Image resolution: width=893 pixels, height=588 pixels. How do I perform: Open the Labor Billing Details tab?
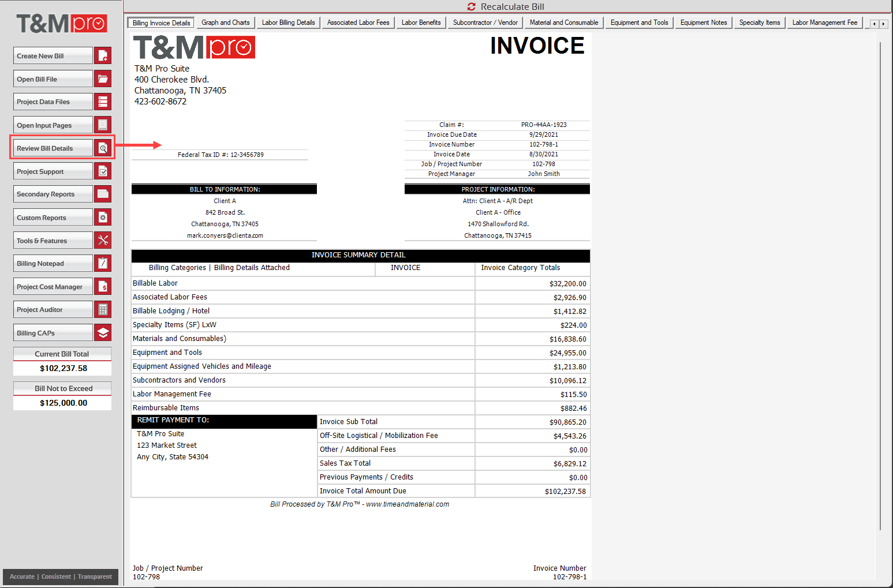tap(289, 23)
